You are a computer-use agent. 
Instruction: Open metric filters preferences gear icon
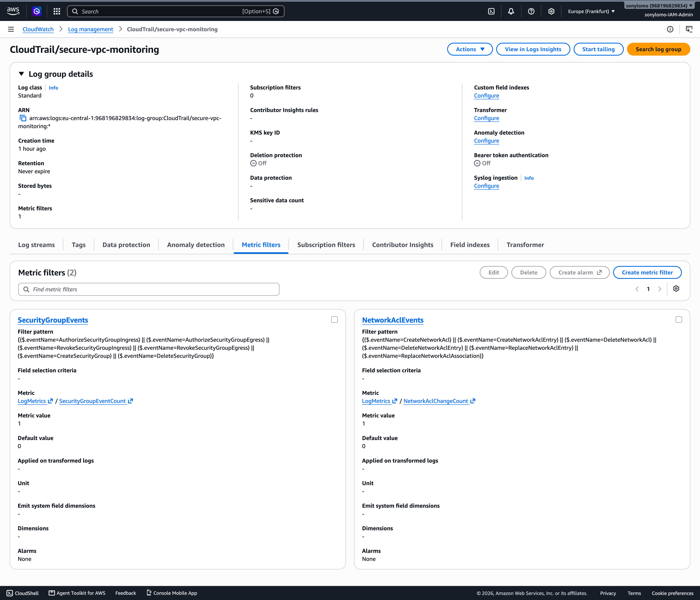[676, 289]
